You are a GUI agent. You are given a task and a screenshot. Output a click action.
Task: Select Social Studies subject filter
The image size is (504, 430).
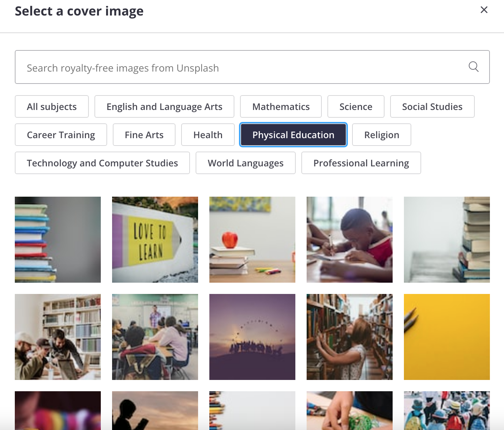432,106
